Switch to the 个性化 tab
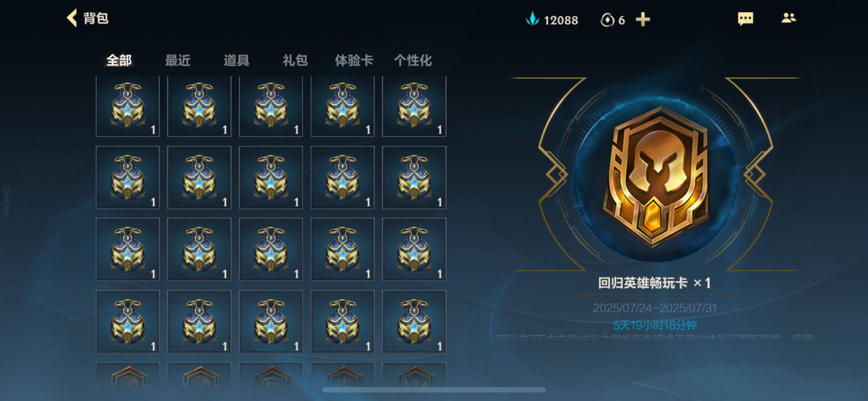This screenshot has width=868, height=401. click(413, 60)
